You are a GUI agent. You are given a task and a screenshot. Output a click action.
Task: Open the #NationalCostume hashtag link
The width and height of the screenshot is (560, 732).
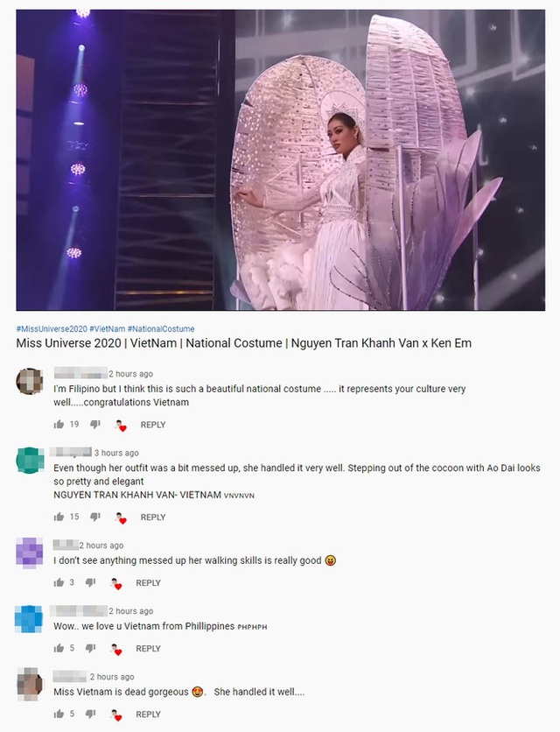[160, 328]
